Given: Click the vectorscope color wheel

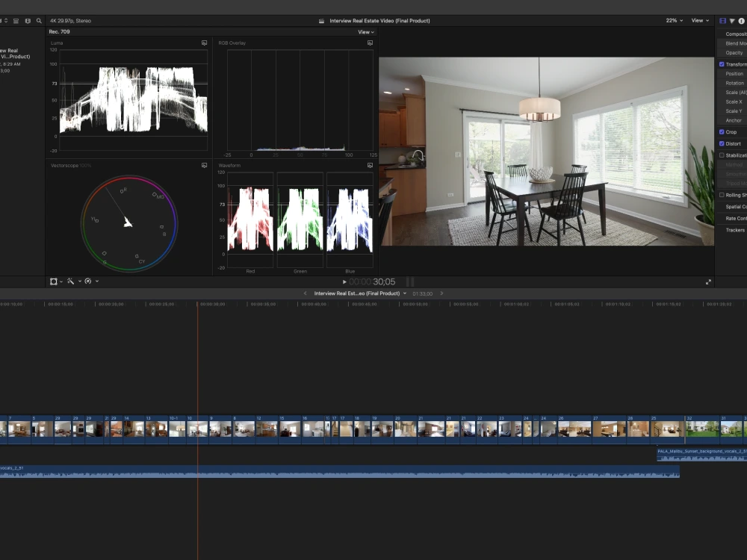Looking at the screenshot, I should [129, 223].
